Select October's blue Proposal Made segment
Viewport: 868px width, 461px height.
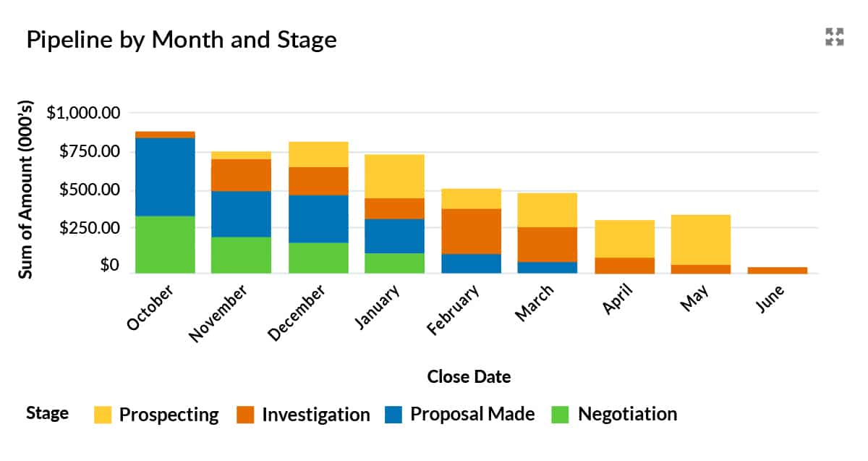click(x=165, y=177)
